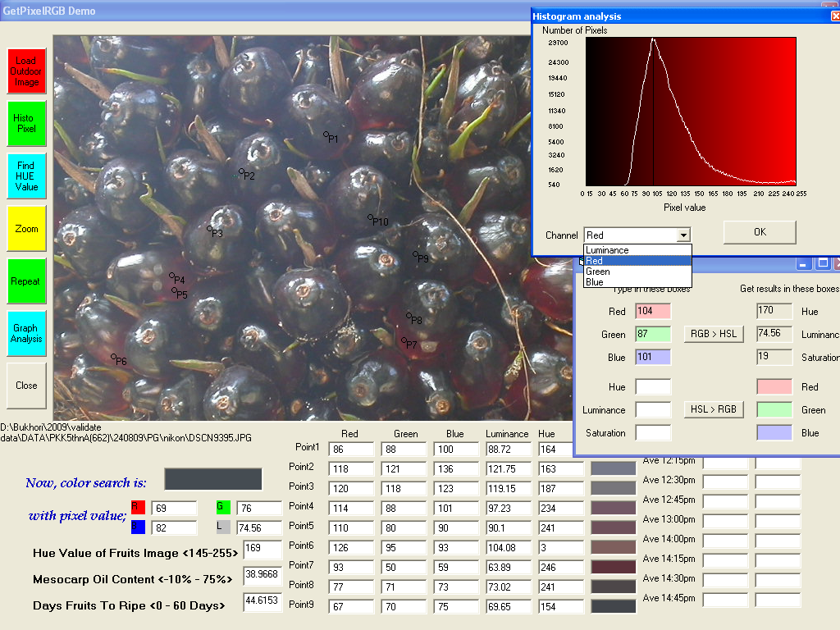Image resolution: width=840 pixels, height=630 pixels.
Task: Click the green Repeat button
Action: click(x=26, y=281)
